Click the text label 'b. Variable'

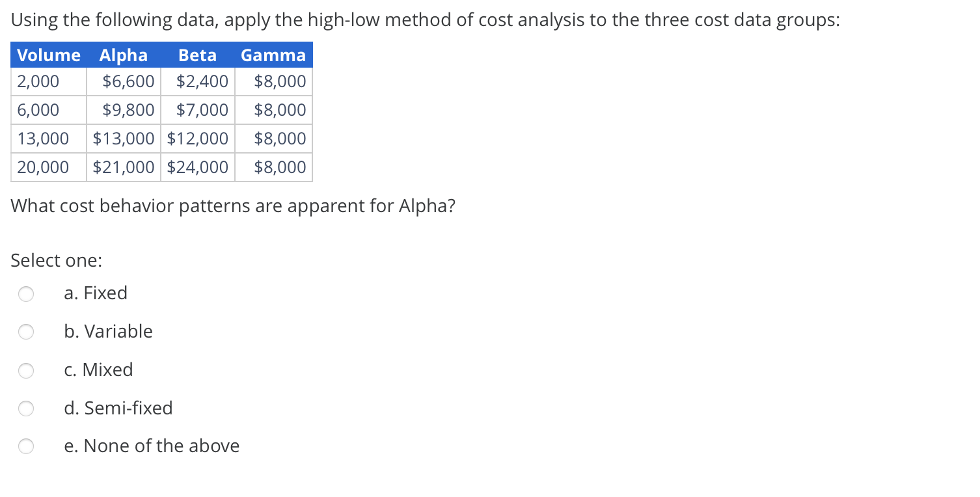point(108,332)
